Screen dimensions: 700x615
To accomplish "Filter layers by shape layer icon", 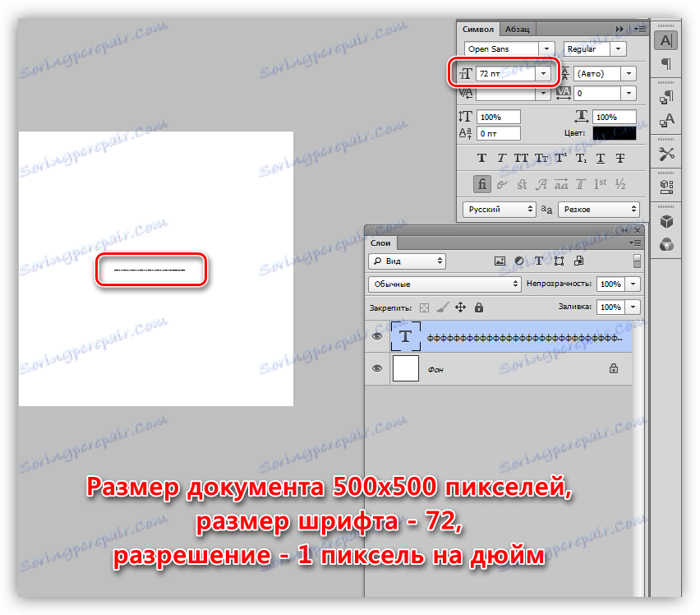I will click(x=559, y=261).
